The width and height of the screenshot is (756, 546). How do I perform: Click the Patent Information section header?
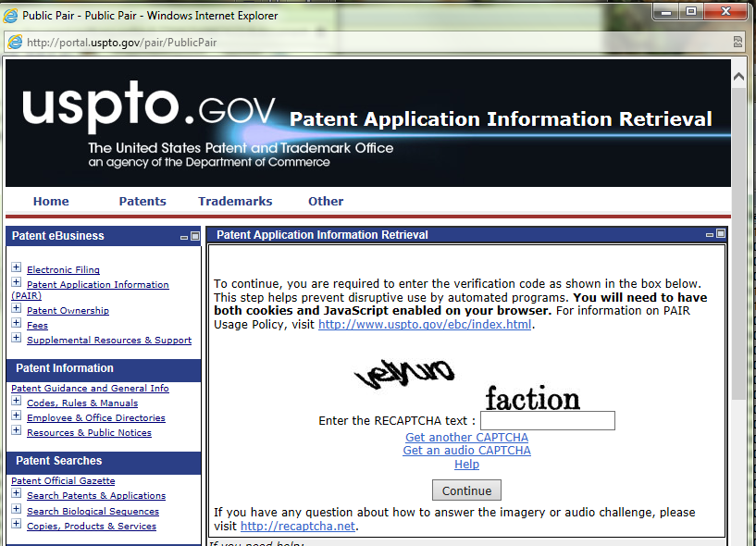[x=104, y=368]
